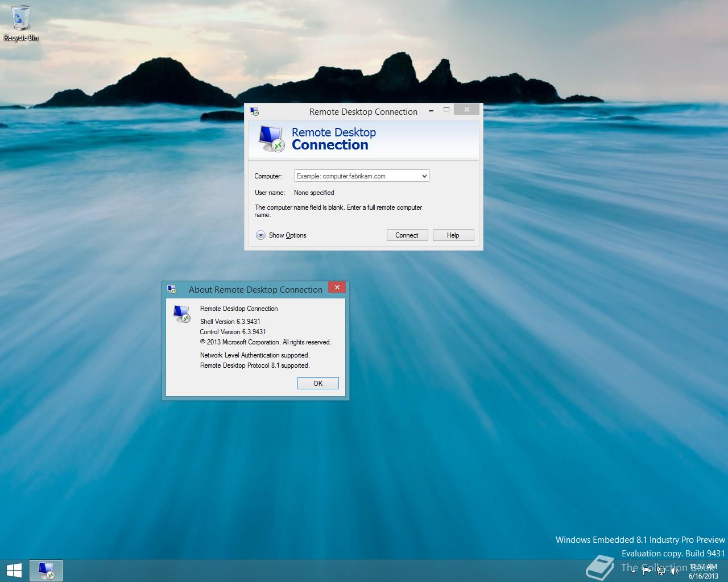Image resolution: width=728 pixels, height=582 pixels.
Task: Click 'Network Level Authentication supported.' text
Action: click(255, 355)
